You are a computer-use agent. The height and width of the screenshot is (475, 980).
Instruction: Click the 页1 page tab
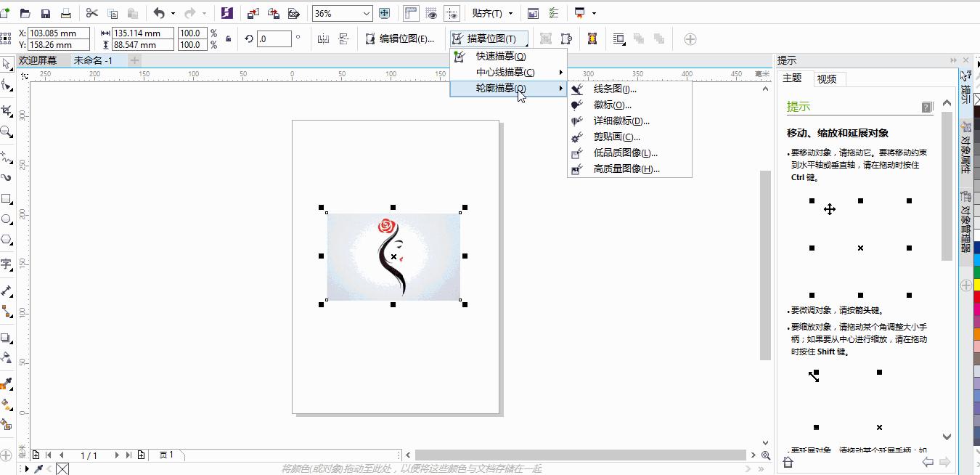point(167,455)
